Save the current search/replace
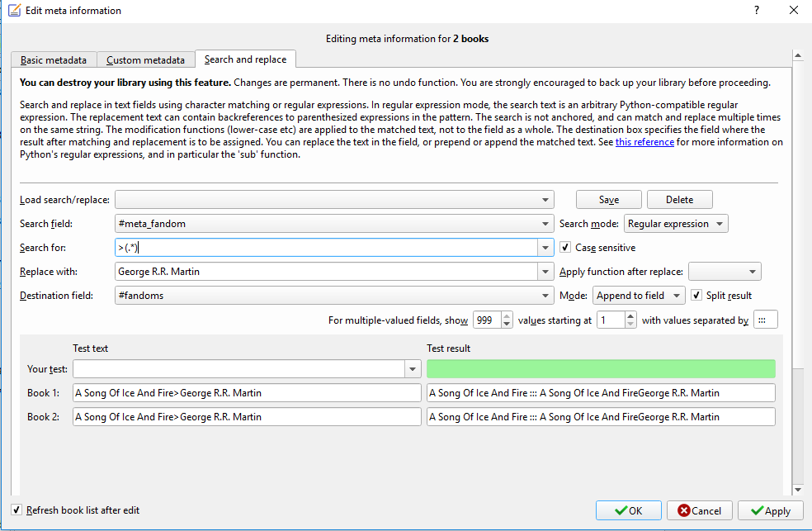The image size is (812, 531). coord(609,199)
